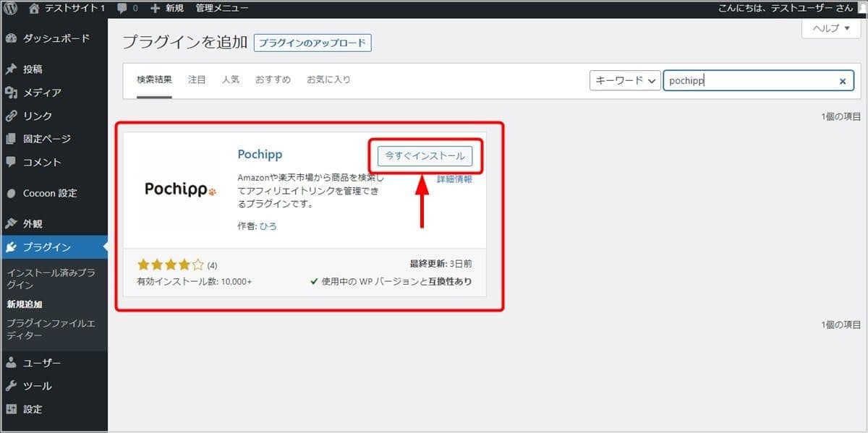Viewport: 868px width, 433px height.
Task: Click the 最終更新: 3日前 text
Action: click(x=440, y=265)
